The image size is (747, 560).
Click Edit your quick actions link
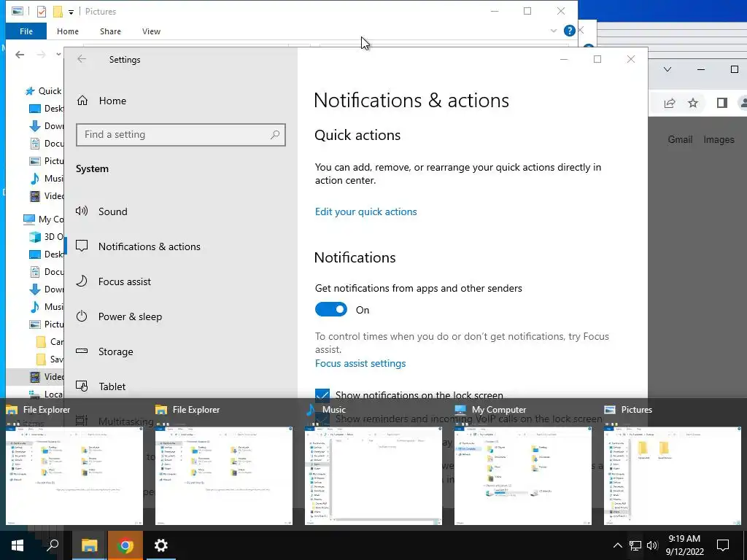pos(366,211)
